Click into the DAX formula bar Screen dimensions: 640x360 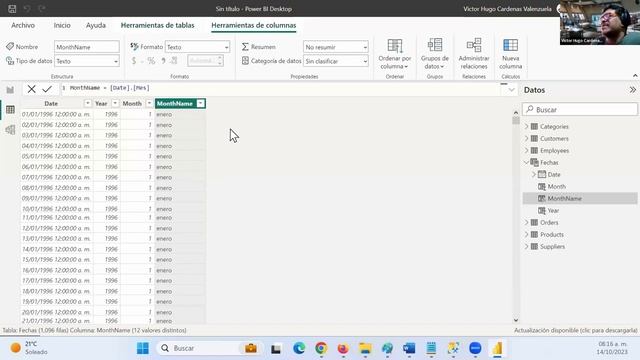[x=282, y=88]
